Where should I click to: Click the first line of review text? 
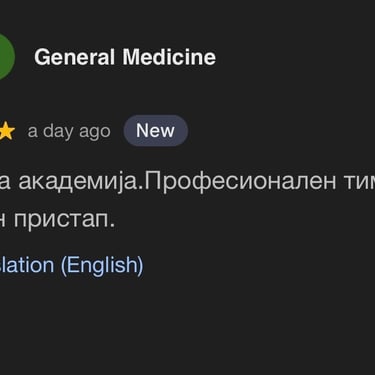click(x=187, y=182)
